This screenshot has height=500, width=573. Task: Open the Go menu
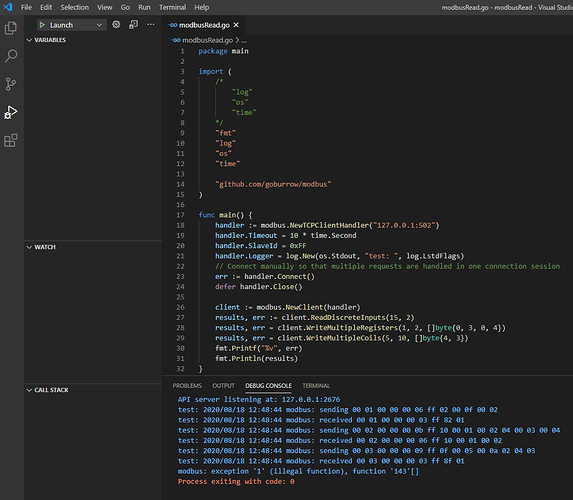pos(125,7)
